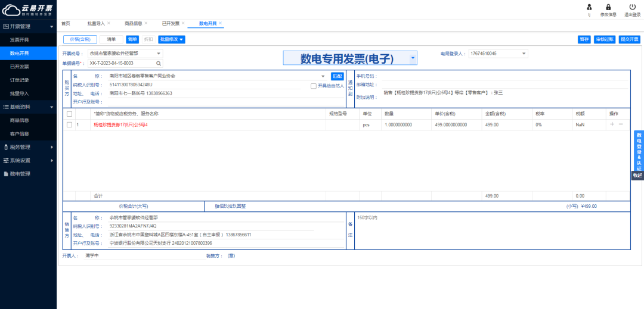Expand the 系统设置 section arrow

tap(51, 160)
